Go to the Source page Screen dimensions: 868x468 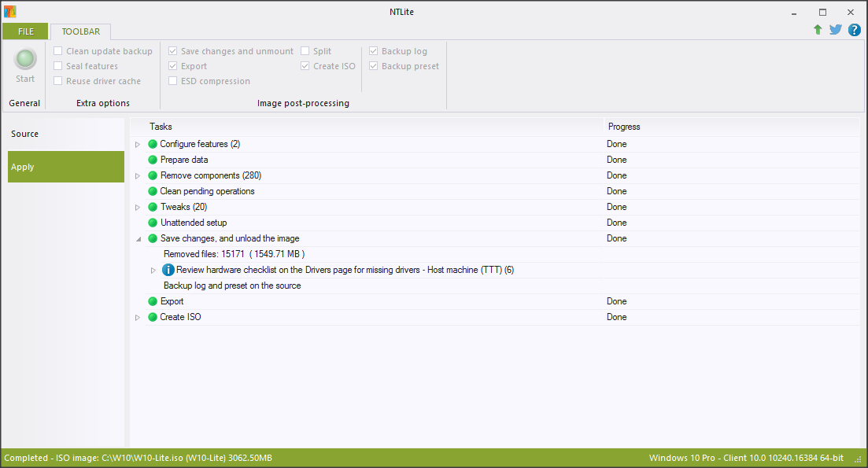(x=25, y=134)
